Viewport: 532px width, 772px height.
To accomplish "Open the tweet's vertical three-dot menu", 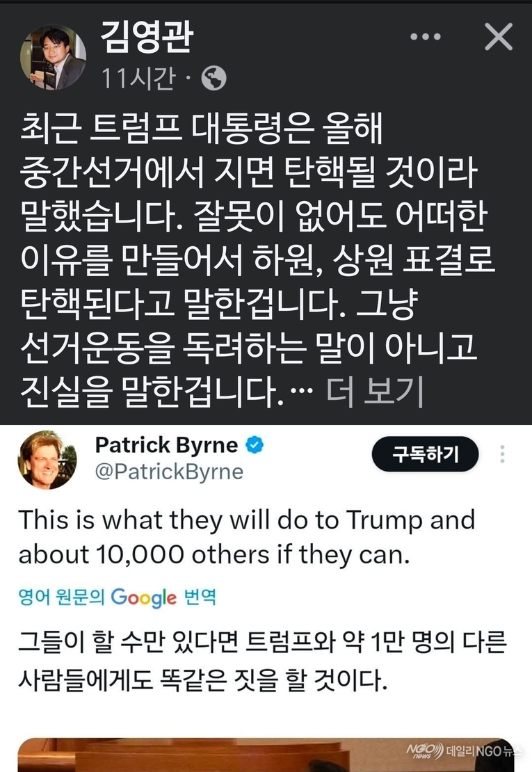I will click(502, 454).
